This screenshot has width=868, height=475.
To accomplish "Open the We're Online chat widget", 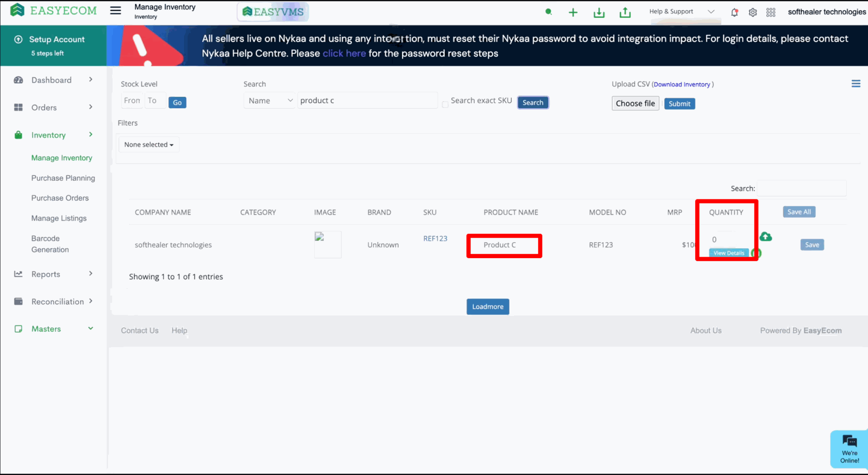I will coord(849,449).
